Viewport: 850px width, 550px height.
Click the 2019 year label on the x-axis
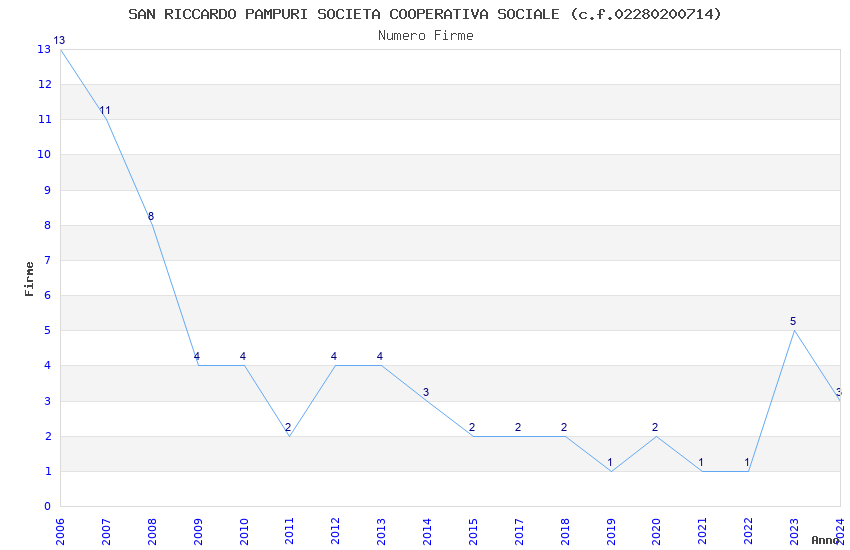(x=611, y=532)
